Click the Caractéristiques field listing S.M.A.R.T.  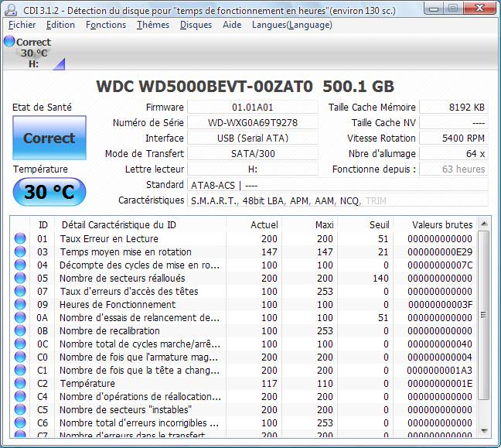(338, 200)
